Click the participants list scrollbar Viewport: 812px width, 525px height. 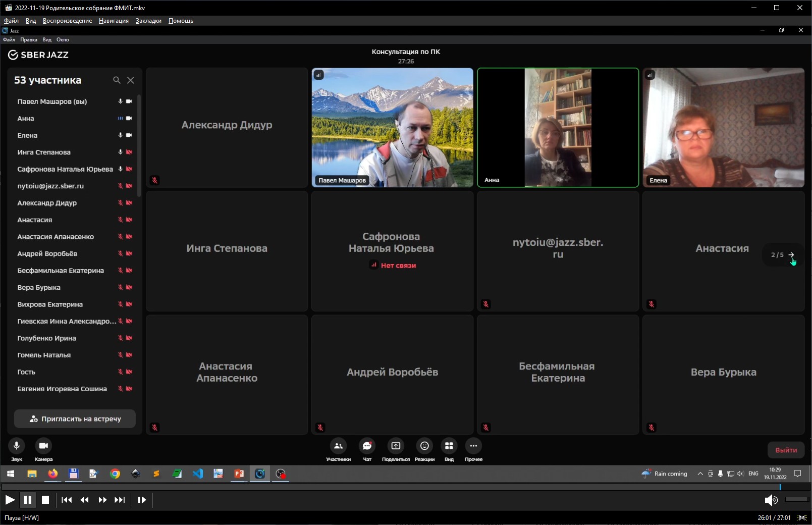point(139,146)
